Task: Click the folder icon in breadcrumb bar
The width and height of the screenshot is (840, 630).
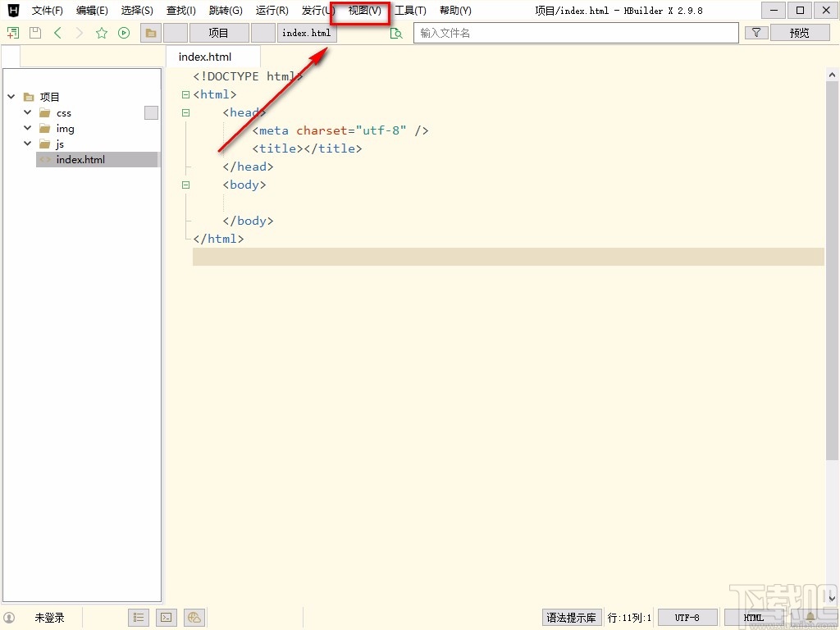Action: [151, 33]
